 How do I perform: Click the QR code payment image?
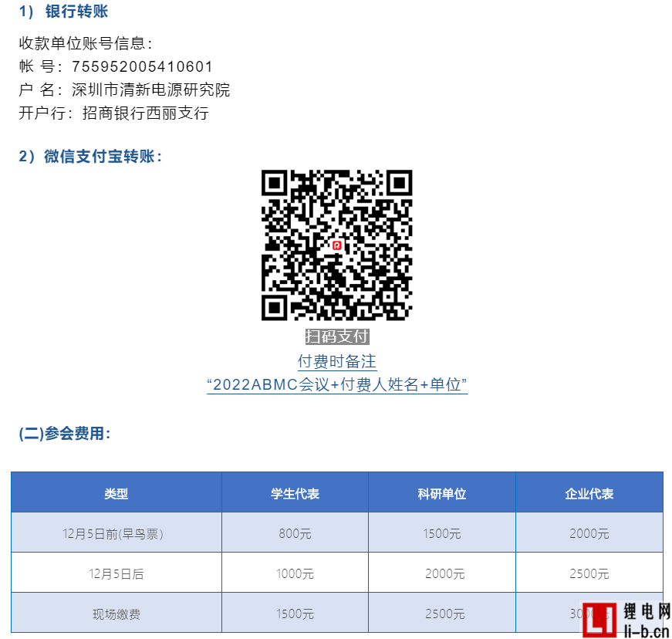tap(337, 245)
